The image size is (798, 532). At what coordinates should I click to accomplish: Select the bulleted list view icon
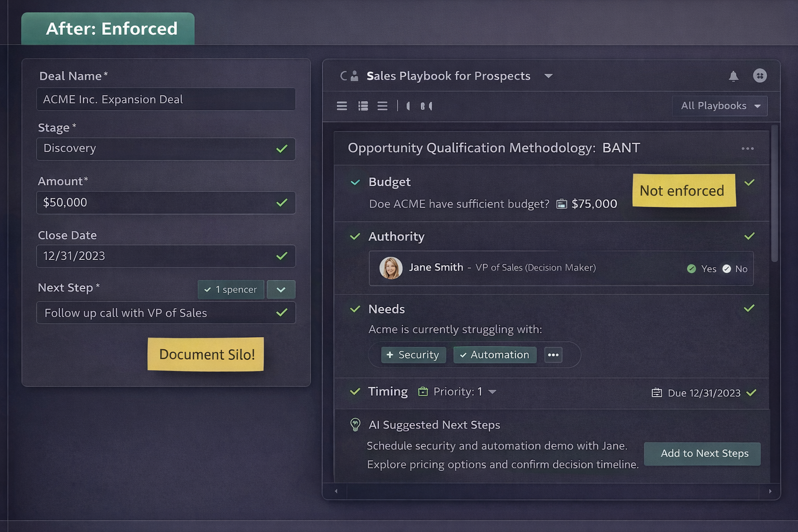click(x=363, y=106)
